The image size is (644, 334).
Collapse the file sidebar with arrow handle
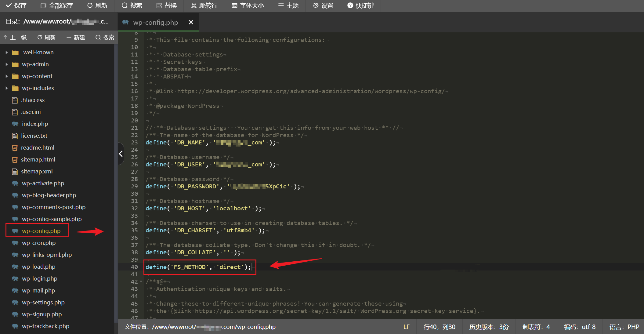point(121,154)
